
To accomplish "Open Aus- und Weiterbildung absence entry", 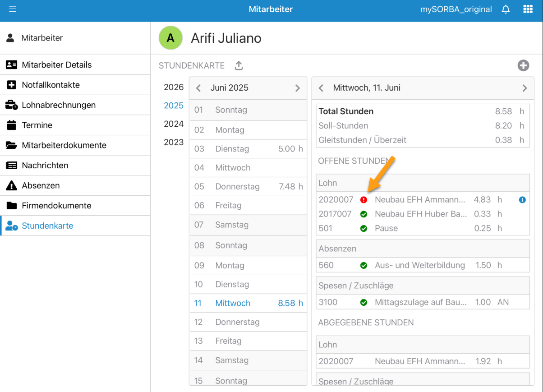I will [419, 265].
